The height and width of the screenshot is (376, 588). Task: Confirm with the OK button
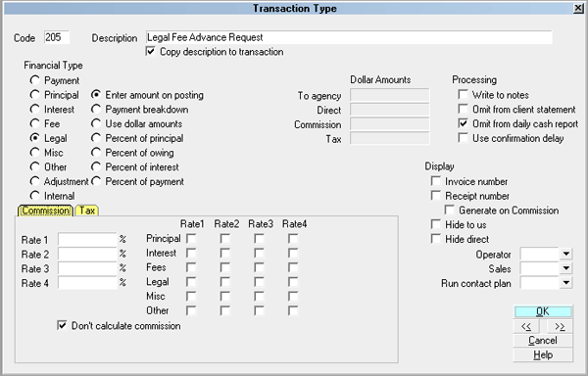pyautogui.click(x=543, y=311)
